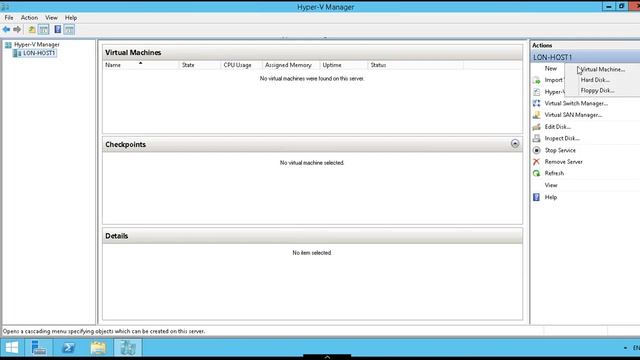Sort by the Status column header
Image resolution: width=640 pixels, height=360 pixels.
coord(416,65)
